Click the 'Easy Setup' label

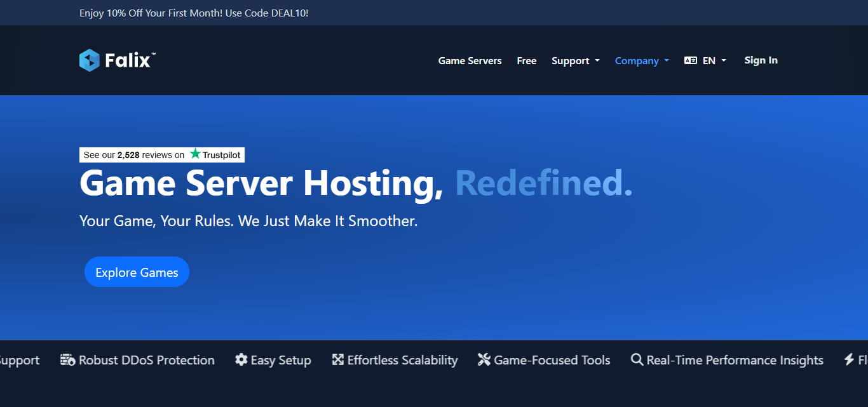point(281,360)
